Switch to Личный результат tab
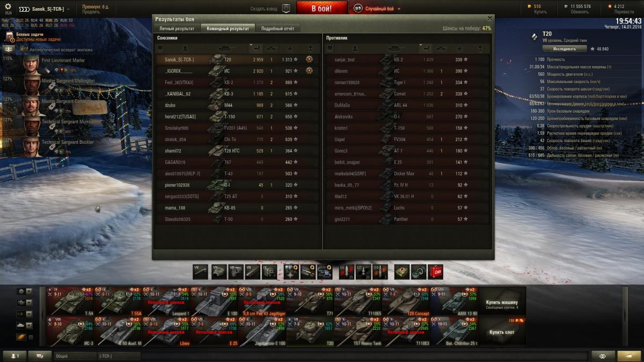 click(177, 28)
